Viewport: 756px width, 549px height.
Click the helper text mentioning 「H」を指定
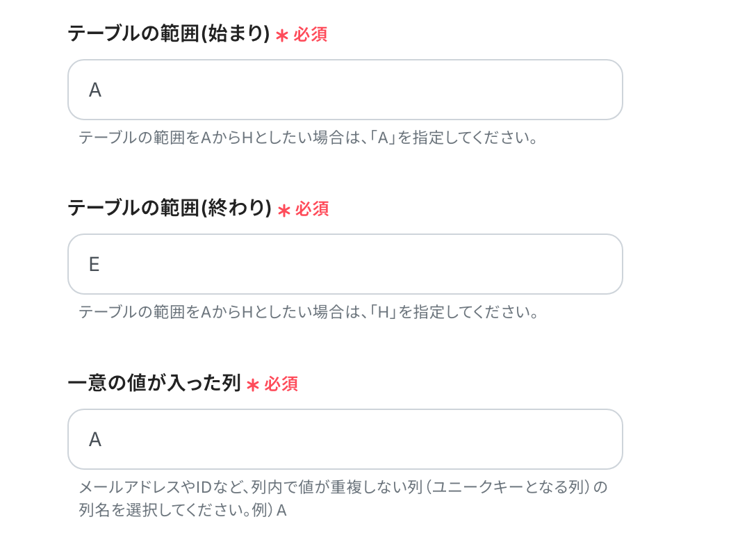(x=309, y=312)
